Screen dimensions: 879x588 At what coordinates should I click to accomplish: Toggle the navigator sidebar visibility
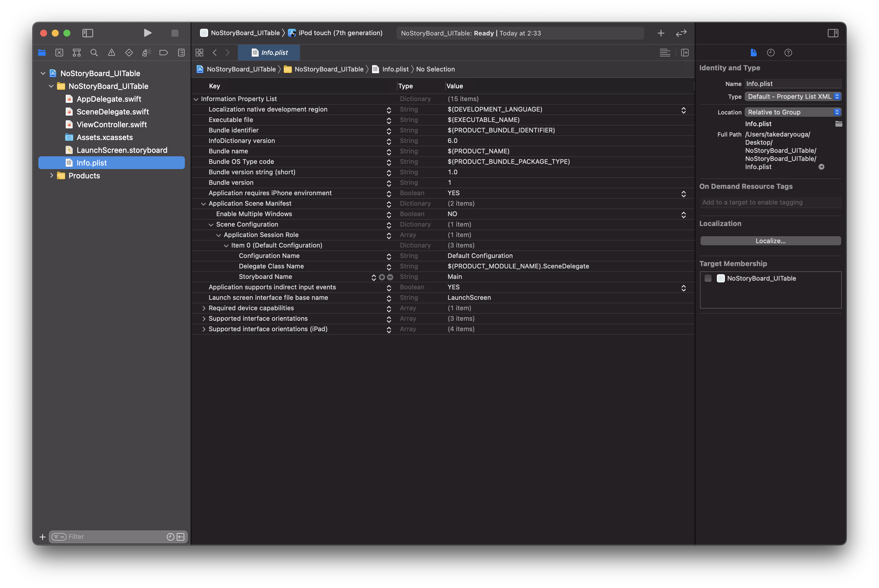[87, 33]
